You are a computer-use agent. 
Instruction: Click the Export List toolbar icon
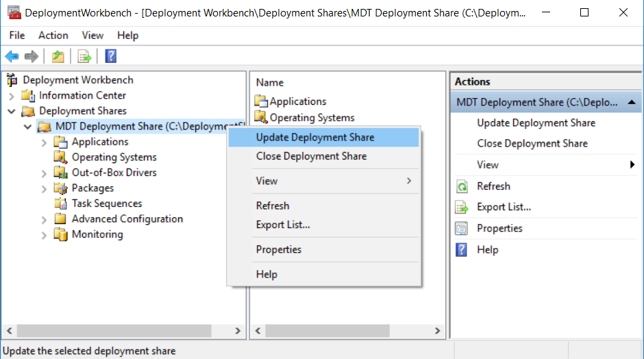coord(84,56)
